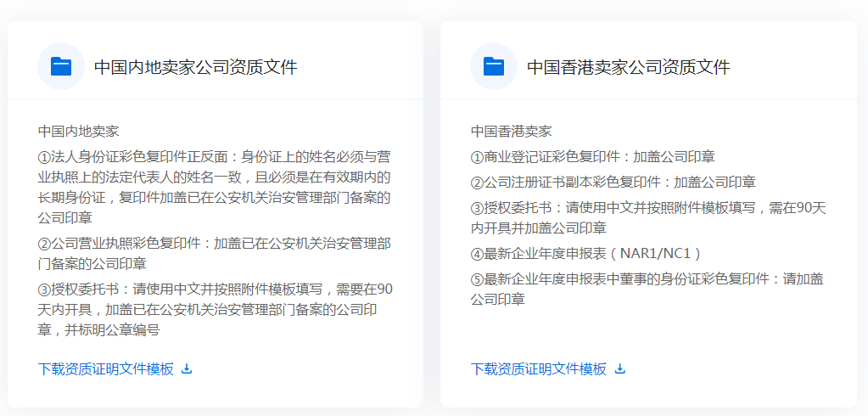Click the folder icon for mainland China seller documents
Screen dimensions: 868x416
(61, 66)
